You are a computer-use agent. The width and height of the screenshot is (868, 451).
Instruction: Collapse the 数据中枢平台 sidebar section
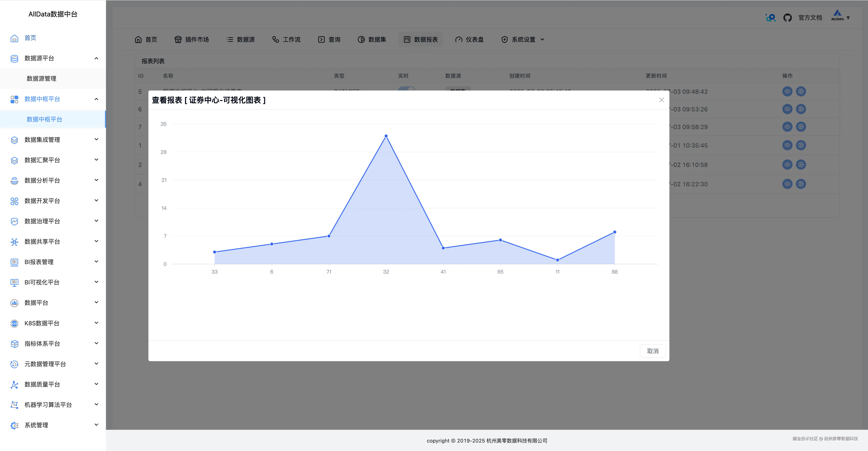coord(96,99)
